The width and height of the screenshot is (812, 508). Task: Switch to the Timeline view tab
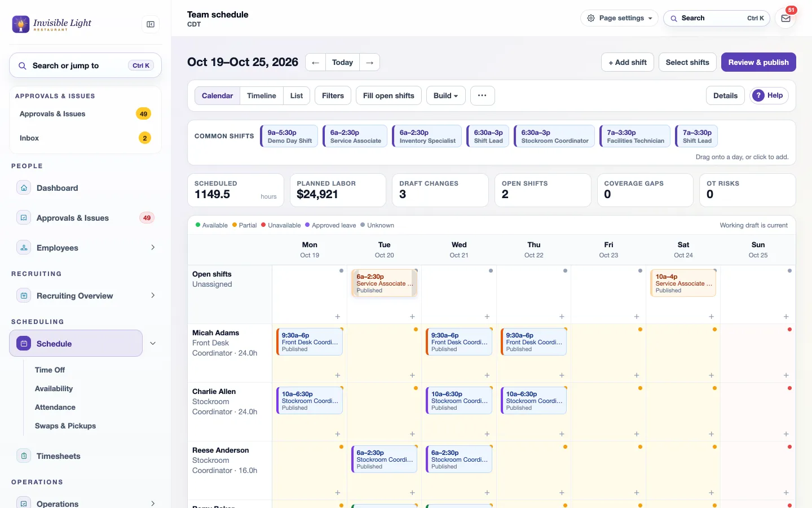[x=262, y=95]
